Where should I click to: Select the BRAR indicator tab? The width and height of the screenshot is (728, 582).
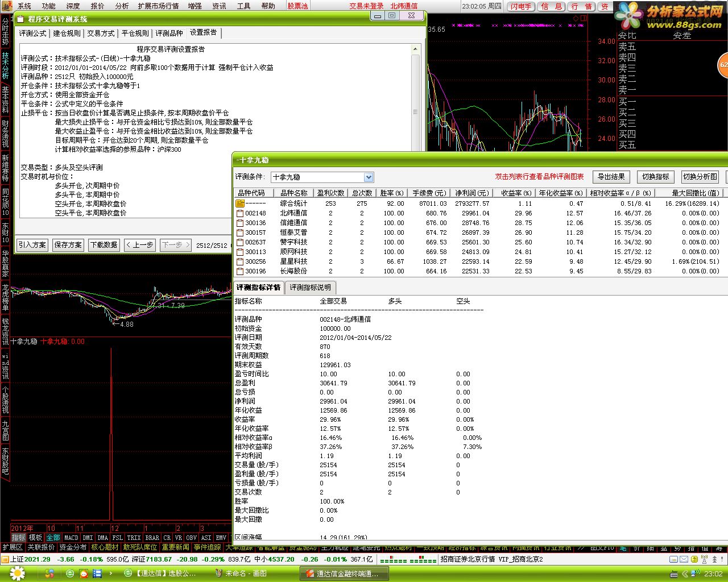(x=152, y=537)
